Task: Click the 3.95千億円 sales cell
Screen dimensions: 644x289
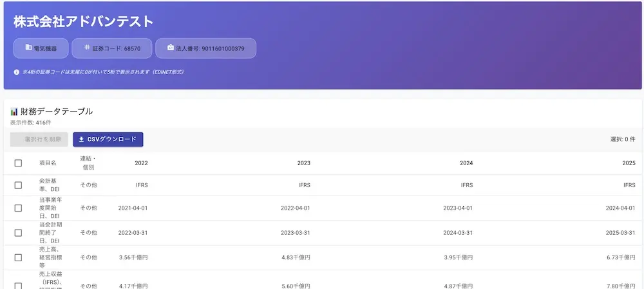Action: (459, 257)
